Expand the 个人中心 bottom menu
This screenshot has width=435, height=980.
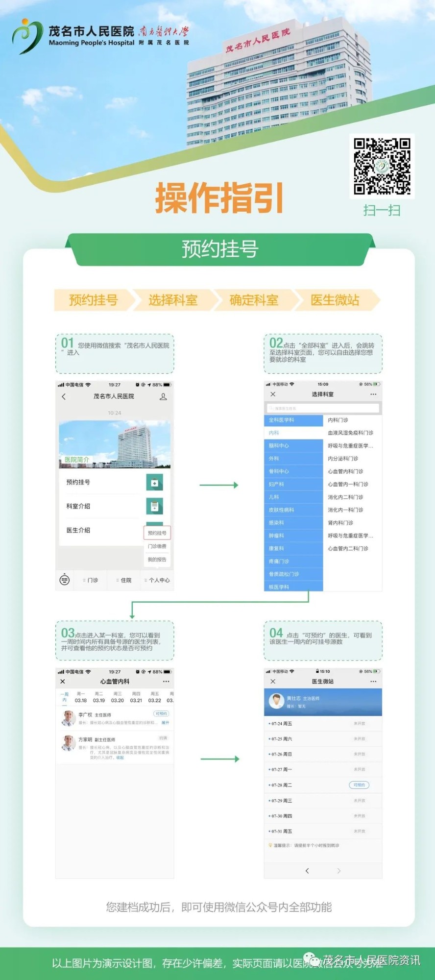click(158, 580)
